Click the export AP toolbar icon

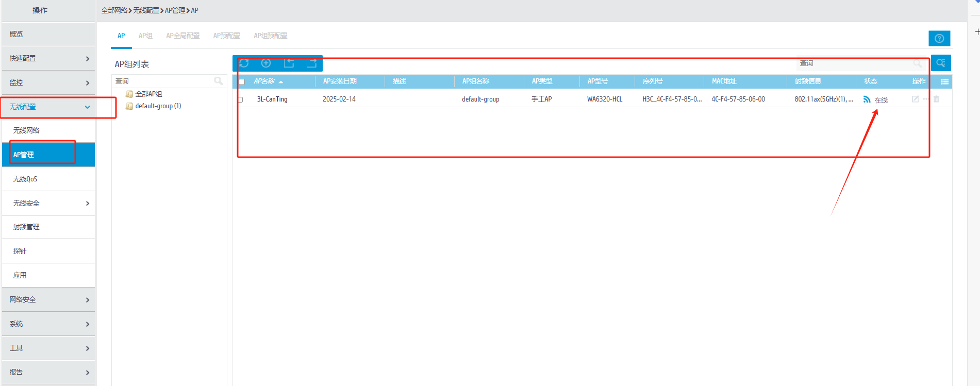click(311, 63)
